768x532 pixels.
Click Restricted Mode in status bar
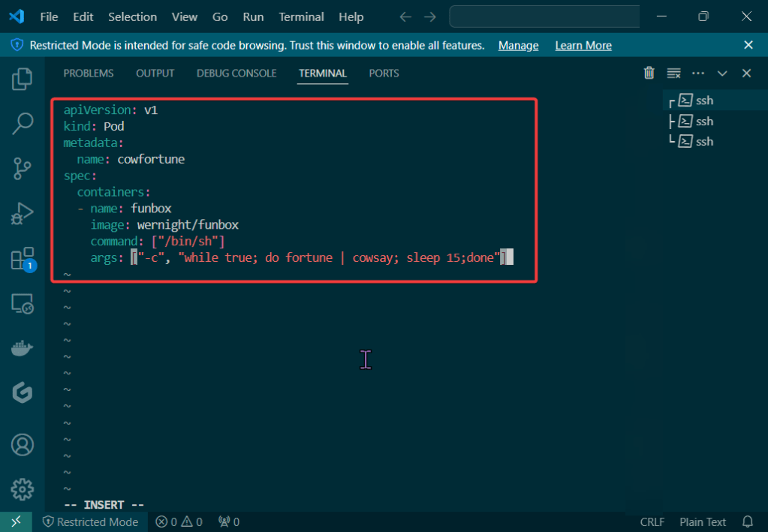pos(90,521)
